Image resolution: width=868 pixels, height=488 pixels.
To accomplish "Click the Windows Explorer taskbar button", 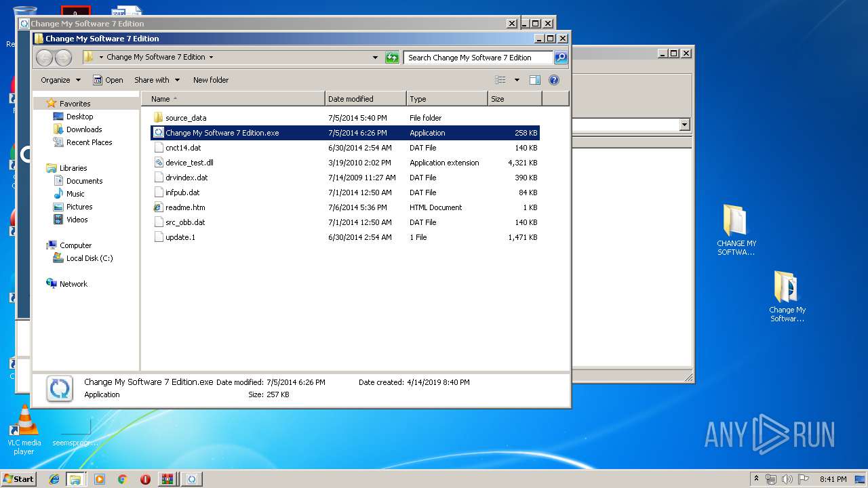I will (x=75, y=479).
